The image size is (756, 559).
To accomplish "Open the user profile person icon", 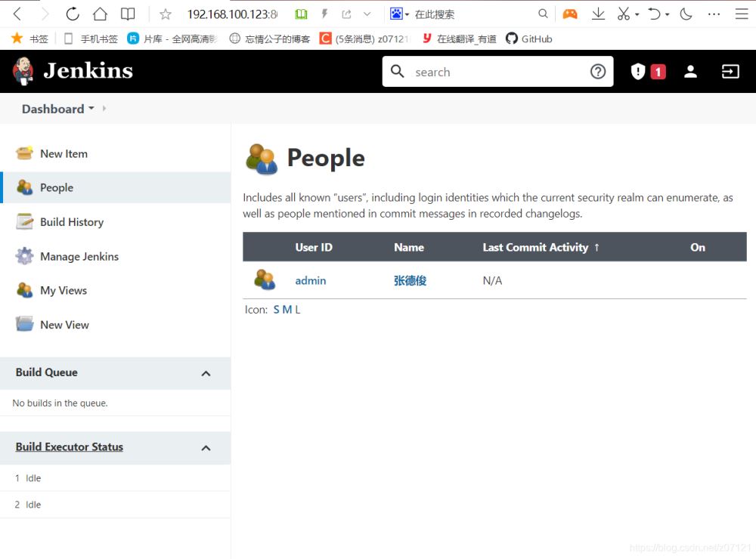I will pos(690,71).
